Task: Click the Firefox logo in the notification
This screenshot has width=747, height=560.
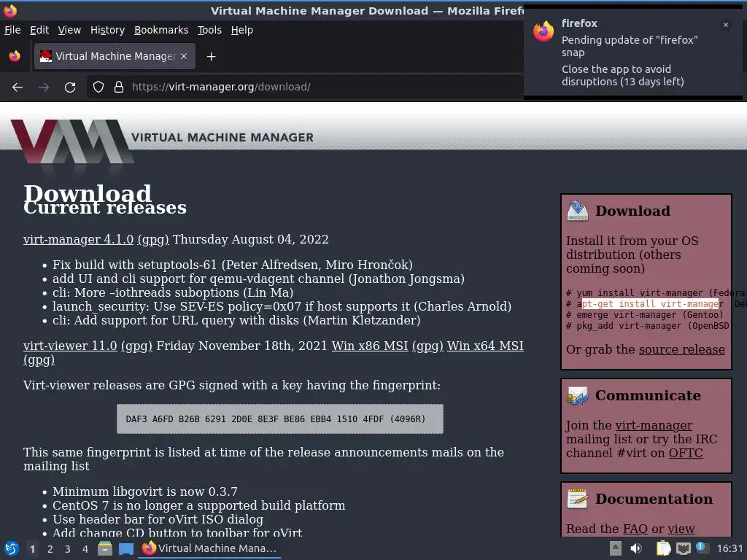Action: point(543,32)
